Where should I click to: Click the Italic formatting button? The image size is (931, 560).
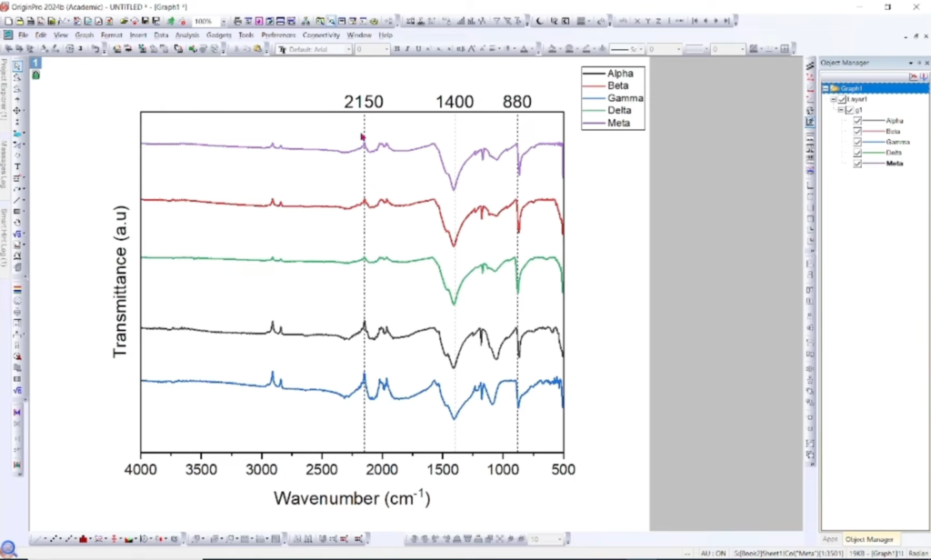(x=407, y=49)
